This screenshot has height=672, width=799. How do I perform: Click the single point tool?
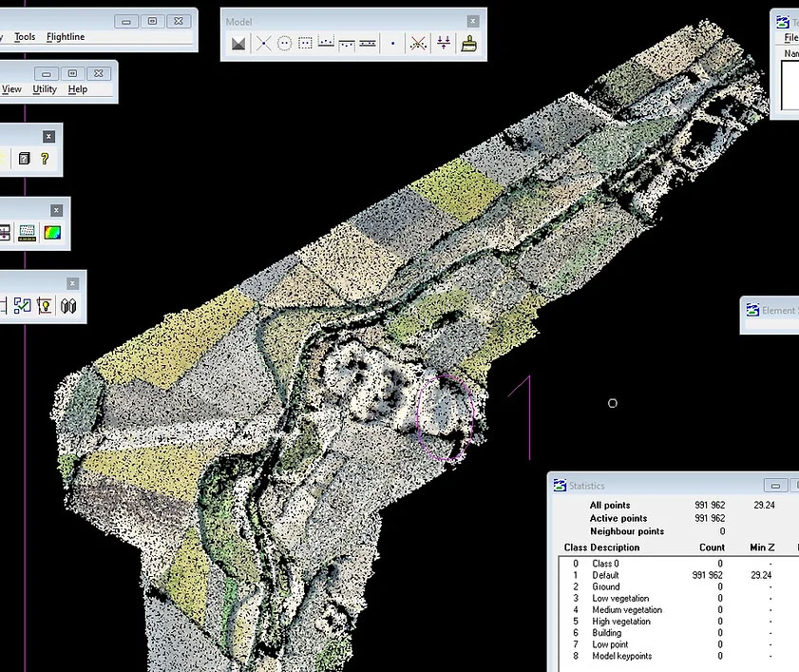392,44
